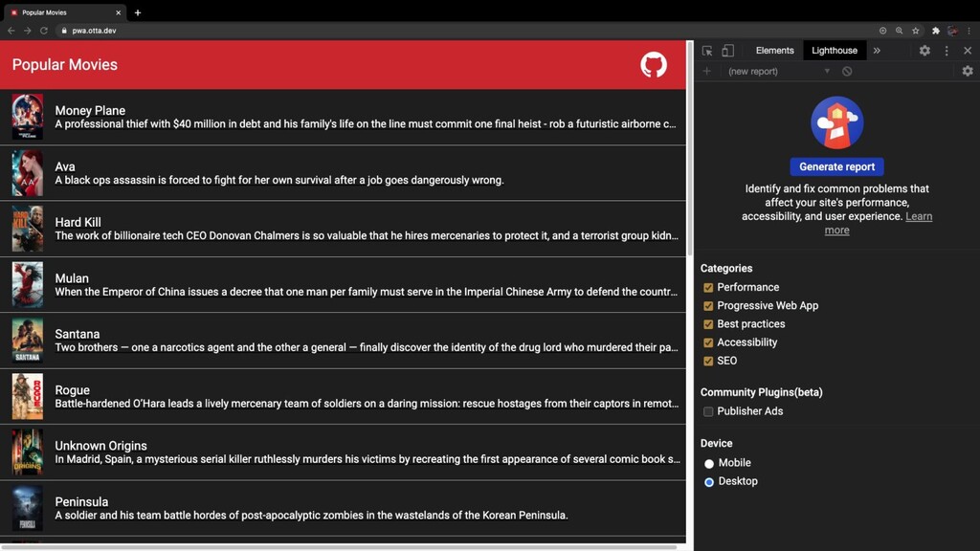Open the Peninsula movie title
Viewport: 980px width, 551px height.
[82, 502]
